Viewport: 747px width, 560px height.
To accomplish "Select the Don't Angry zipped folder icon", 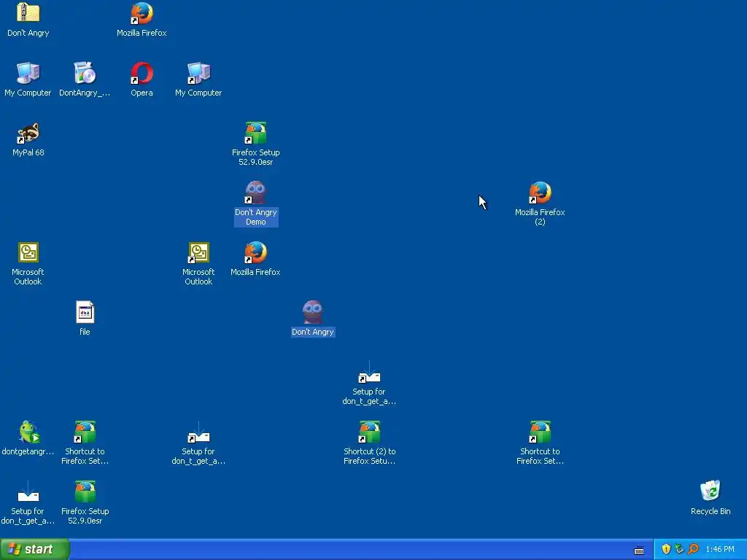I will click(28, 13).
